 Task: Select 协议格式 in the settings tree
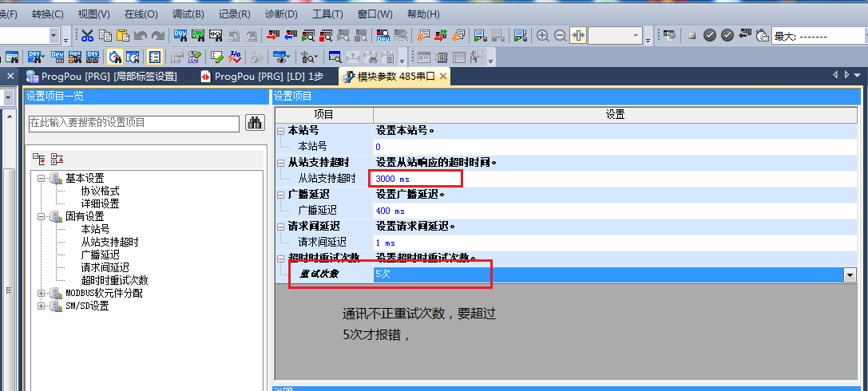point(100,191)
